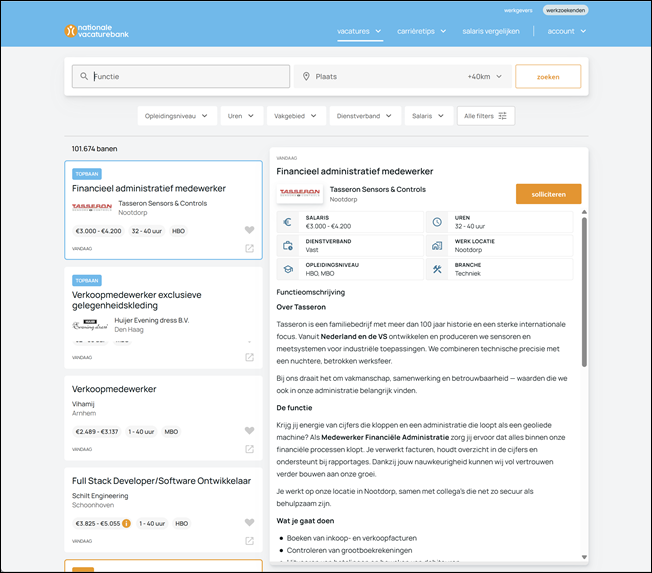Click the scrollbar up arrow in detail panel
The height and width of the screenshot is (573, 652).
(x=584, y=212)
